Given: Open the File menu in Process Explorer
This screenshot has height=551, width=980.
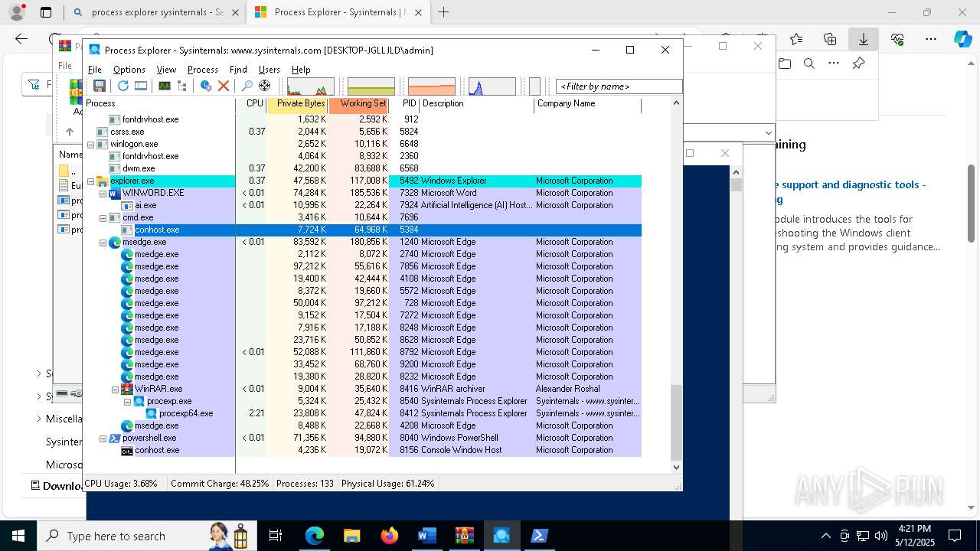Looking at the screenshot, I should click(x=95, y=70).
